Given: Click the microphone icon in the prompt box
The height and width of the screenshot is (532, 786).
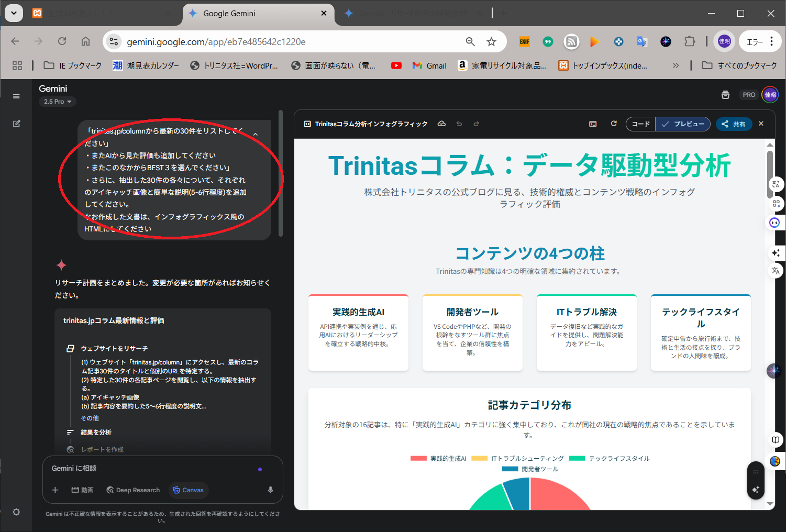Looking at the screenshot, I should (x=270, y=490).
